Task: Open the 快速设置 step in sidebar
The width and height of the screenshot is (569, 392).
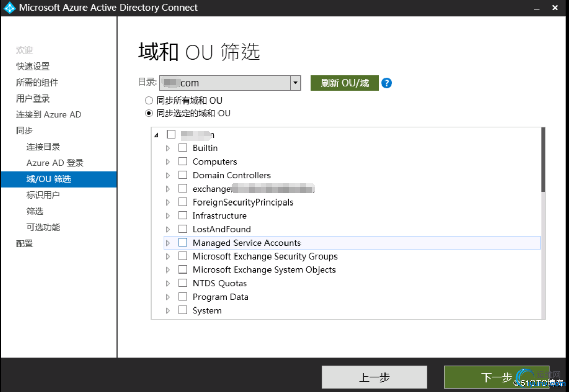Action: [x=33, y=66]
